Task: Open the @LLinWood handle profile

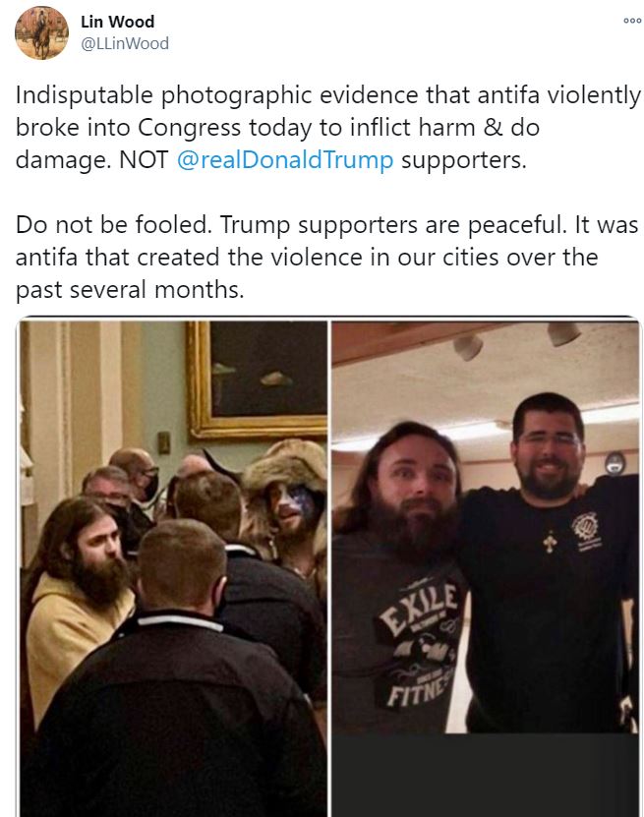Action: pyautogui.click(x=125, y=43)
